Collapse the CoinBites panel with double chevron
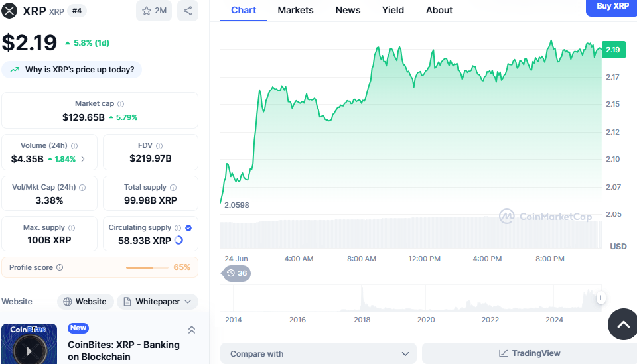Screen dimensions: 637x364 click(192, 330)
